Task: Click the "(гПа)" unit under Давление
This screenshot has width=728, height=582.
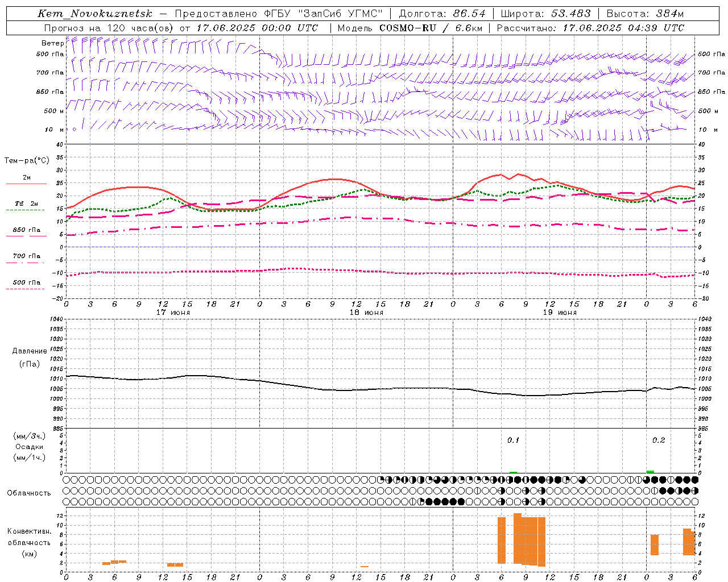Action: pyautogui.click(x=30, y=364)
